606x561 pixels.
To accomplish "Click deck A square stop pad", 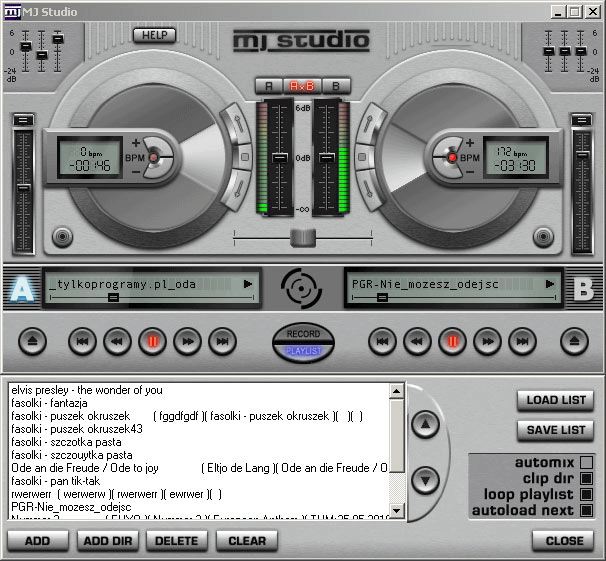I will 244,157.
